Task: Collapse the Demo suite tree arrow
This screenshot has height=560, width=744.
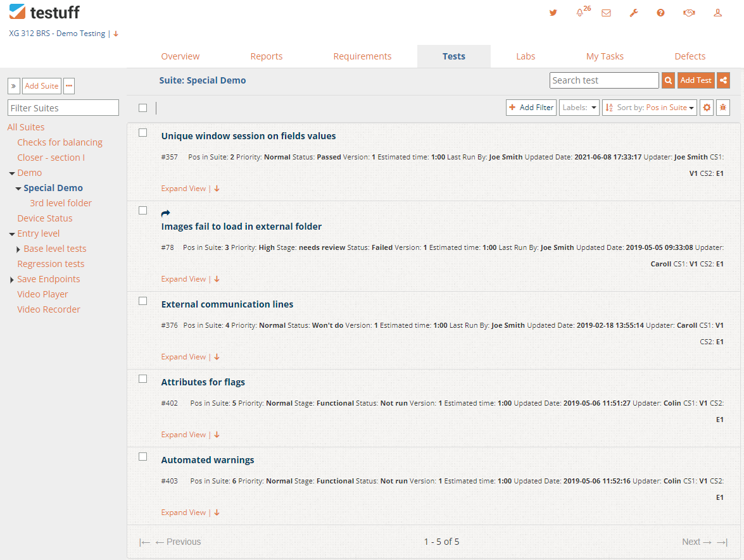Action: [x=12, y=173]
